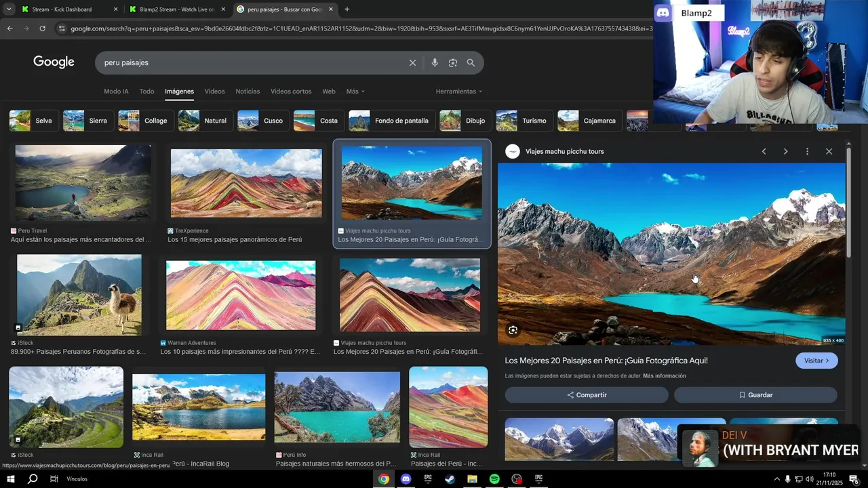
Task: Go to next image in preview panel
Action: [785, 151]
